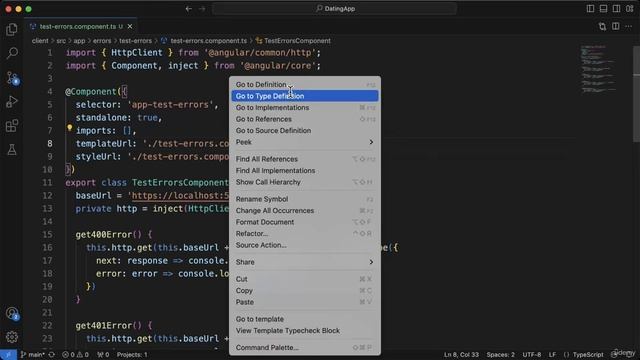Screen dimensions: 640x360
Task: Click the open changes compare icon
Action: [602, 27]
